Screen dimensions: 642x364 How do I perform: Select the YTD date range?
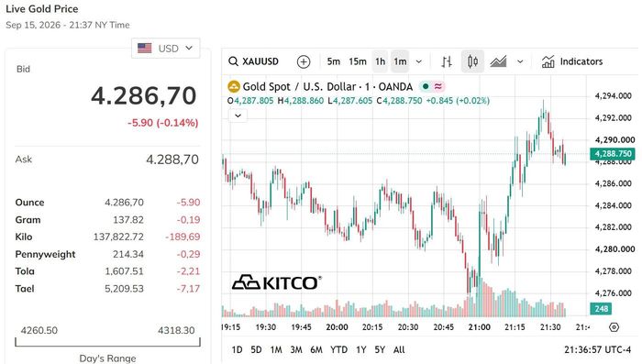tap(338, 350)
